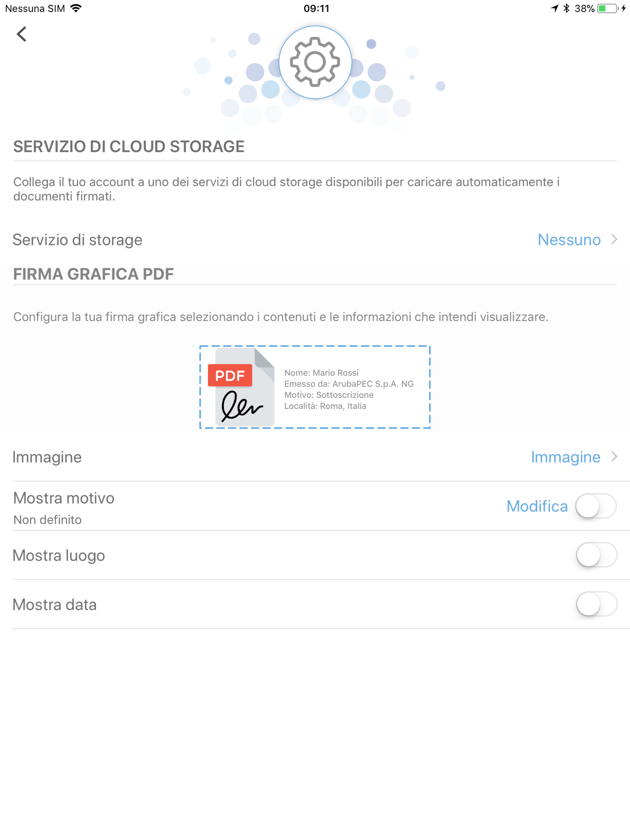Turn on the Mostra luogo toggle

(596, 555)
